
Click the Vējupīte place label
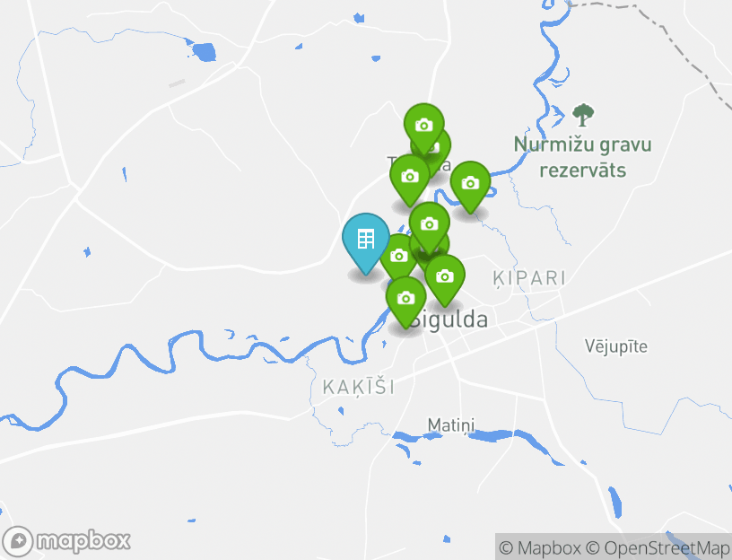tap(616, 346)
